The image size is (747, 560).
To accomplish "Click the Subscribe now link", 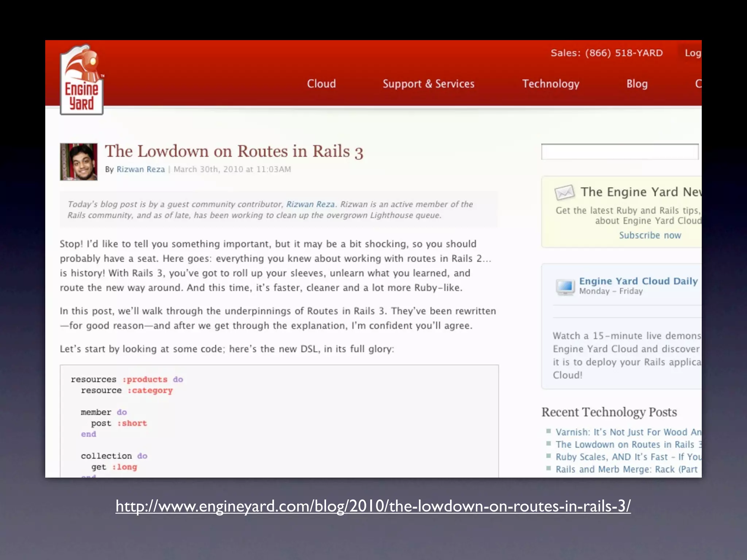I will (650, 235).
